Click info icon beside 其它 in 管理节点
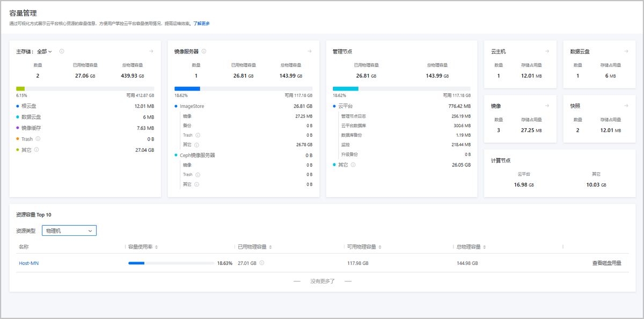 coord(353,165)
